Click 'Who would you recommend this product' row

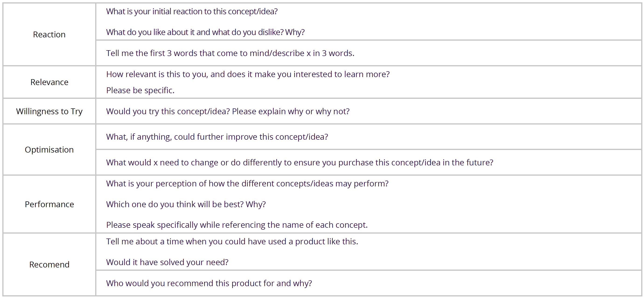(x=368, y=283)
